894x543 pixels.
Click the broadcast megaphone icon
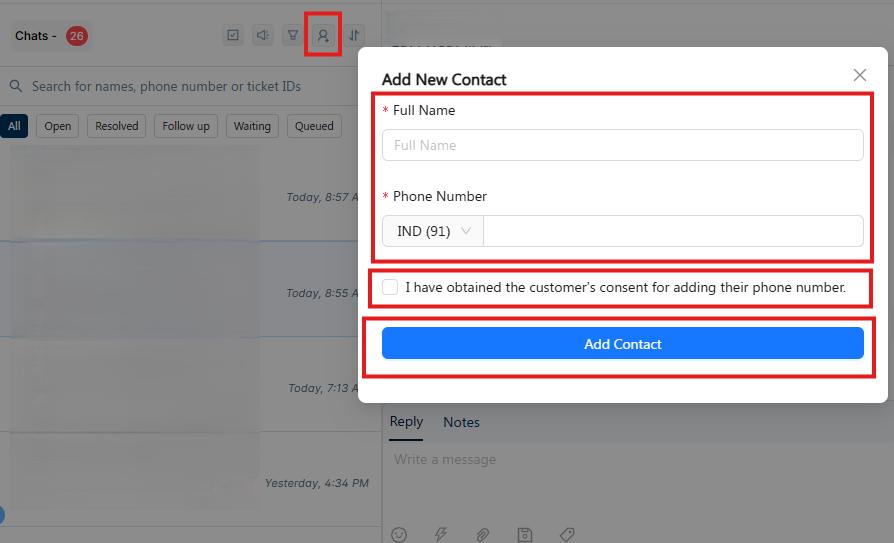[263, 36]
